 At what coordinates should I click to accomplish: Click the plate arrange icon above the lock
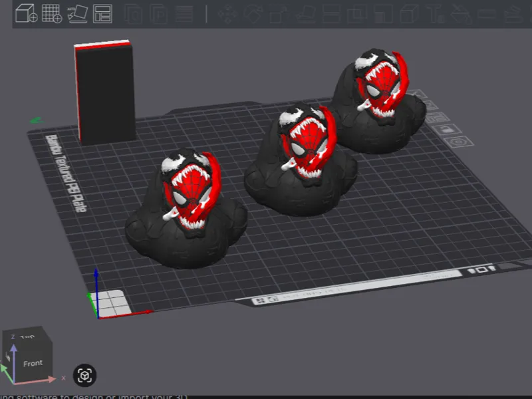tap(438, 118)
